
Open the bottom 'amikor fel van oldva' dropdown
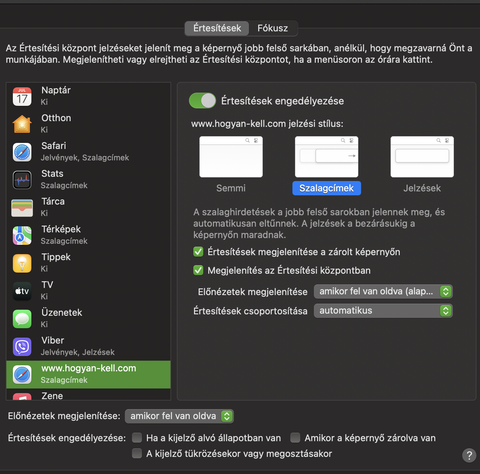click(179, 416)
